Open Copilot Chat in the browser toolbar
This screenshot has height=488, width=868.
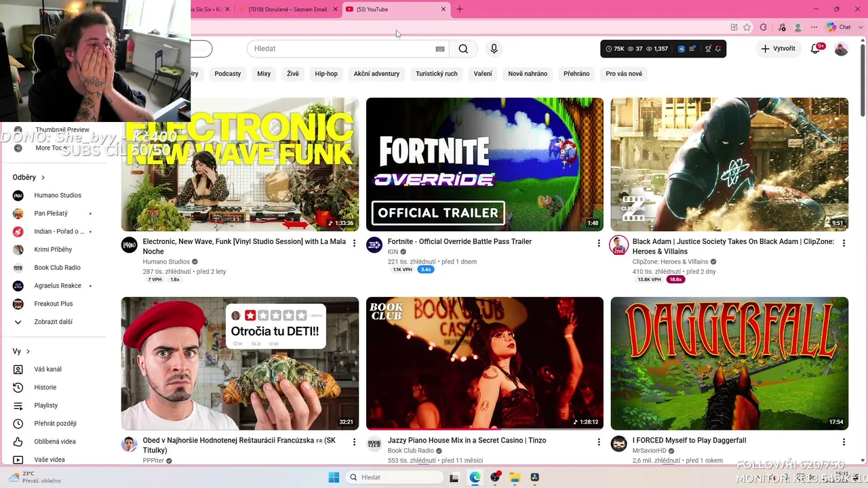pyautogui.click(x=839, y=27)
